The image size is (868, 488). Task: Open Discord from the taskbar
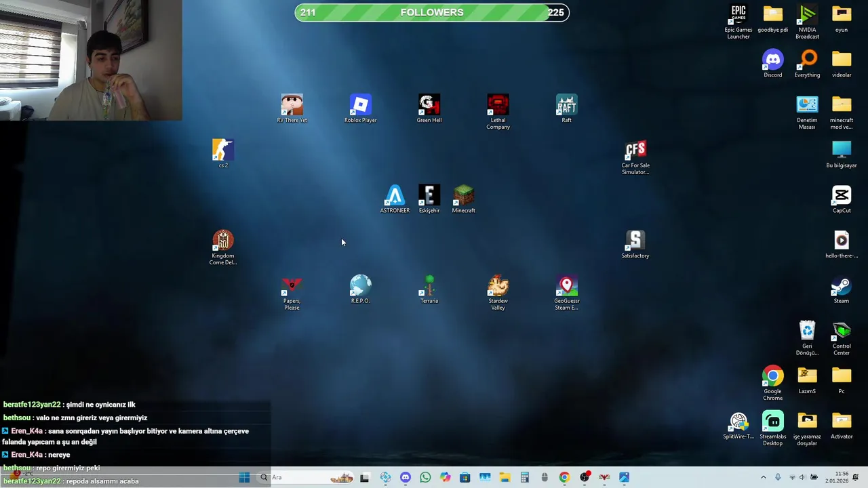tap(405, 478)
